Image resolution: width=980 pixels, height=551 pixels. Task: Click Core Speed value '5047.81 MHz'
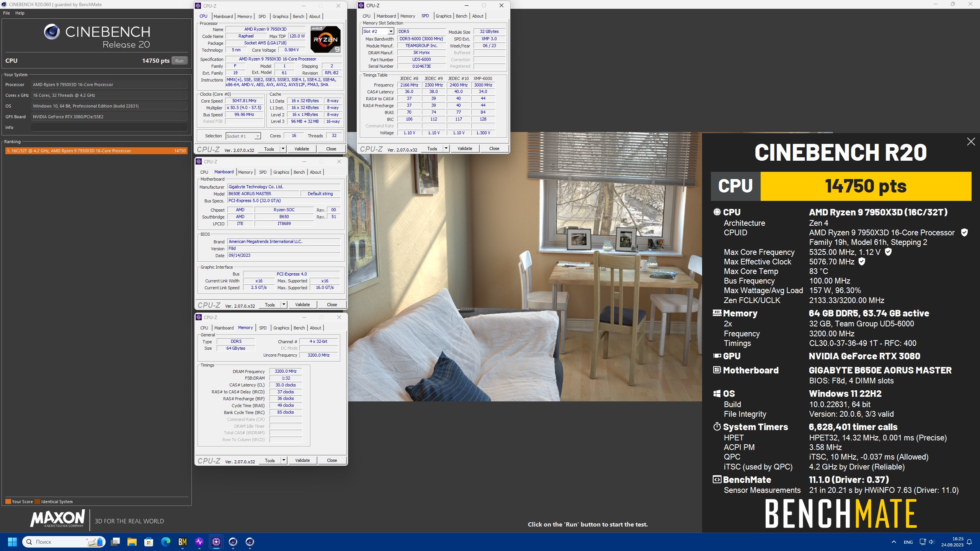pyautogui.click(x=244, y=101)
